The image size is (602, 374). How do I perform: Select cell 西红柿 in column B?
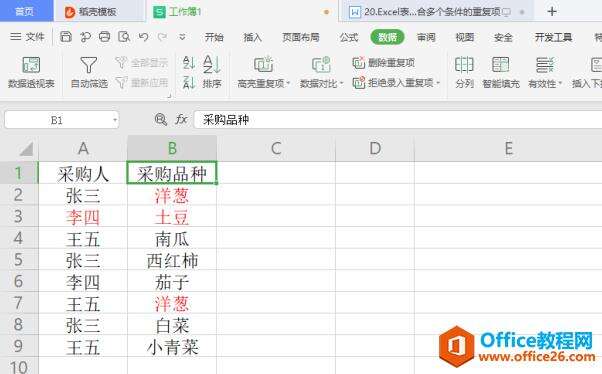(x=172, y=260)
